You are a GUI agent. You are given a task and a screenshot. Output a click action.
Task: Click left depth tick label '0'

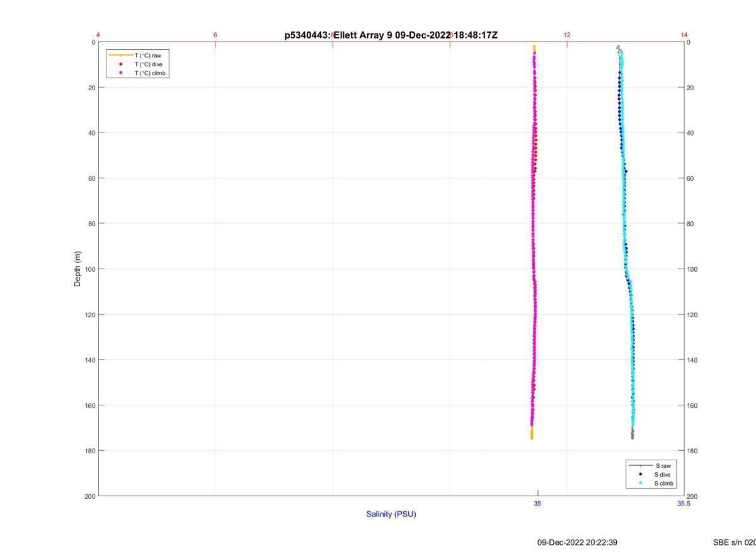pyautogui.click(x=93, y=42)
